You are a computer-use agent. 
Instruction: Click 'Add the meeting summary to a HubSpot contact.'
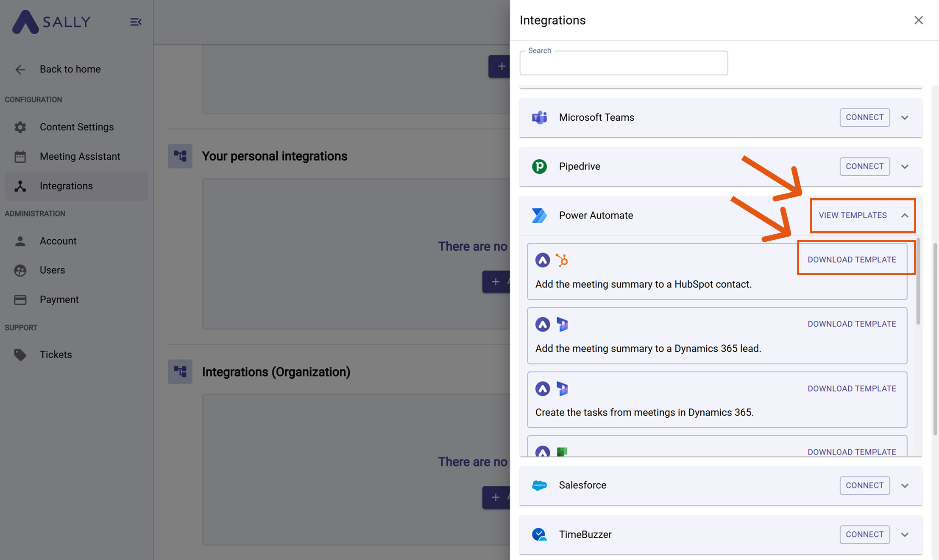pos(643,284)
